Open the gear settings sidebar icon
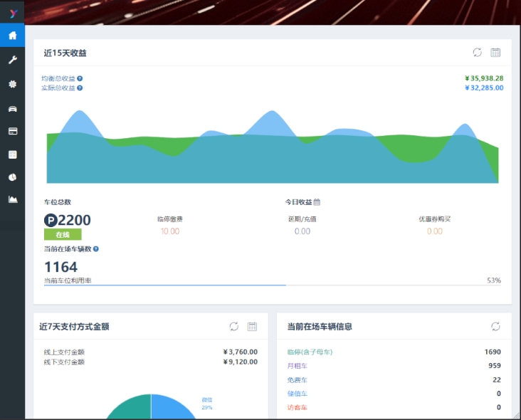 (12, 84)
